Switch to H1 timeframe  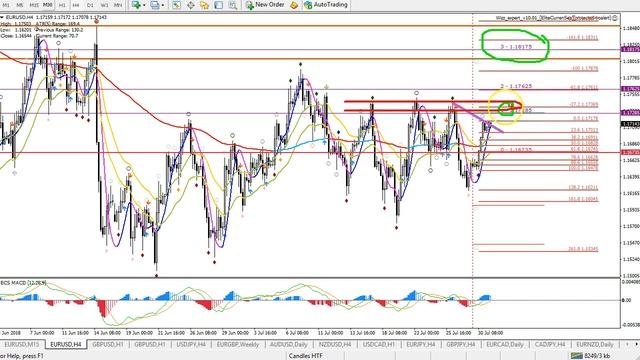click(x=62, y=5)
